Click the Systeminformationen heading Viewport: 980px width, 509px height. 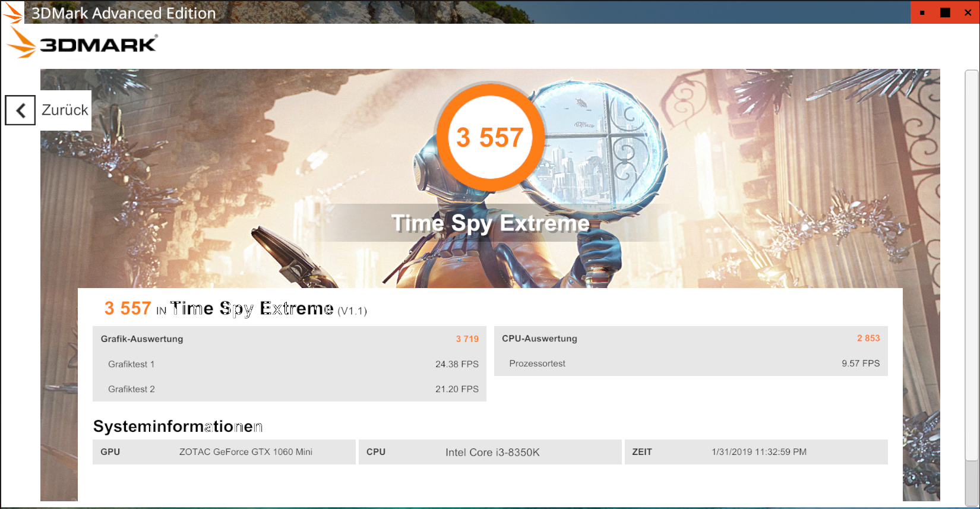178,426
